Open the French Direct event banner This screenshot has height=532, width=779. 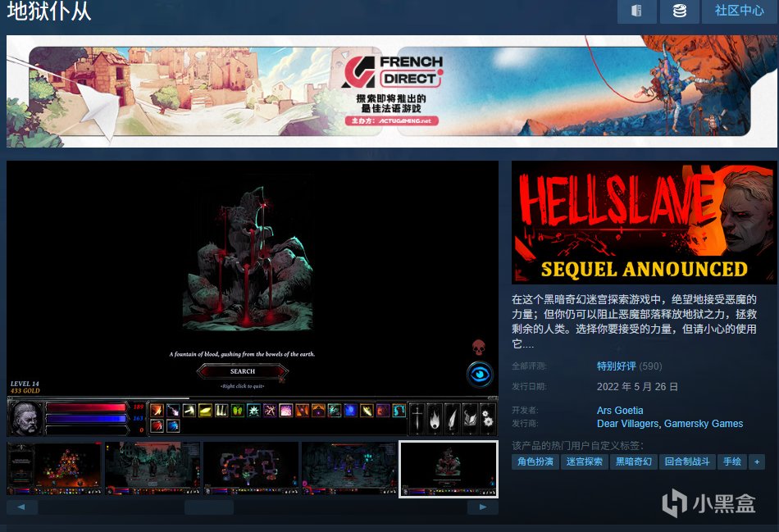click(391, 91)
